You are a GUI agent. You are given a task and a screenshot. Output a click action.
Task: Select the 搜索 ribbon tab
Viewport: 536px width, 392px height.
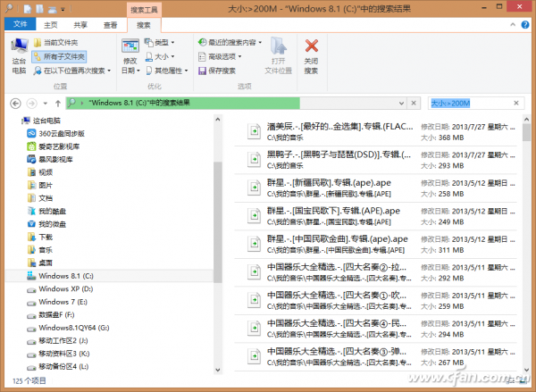[144, 25]
